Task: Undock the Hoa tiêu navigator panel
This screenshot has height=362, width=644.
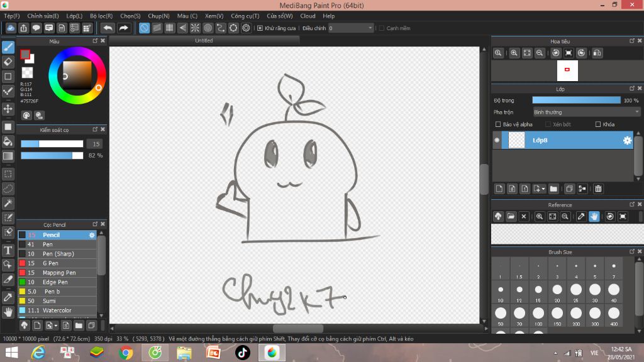Action: click(x=631, y=41)
